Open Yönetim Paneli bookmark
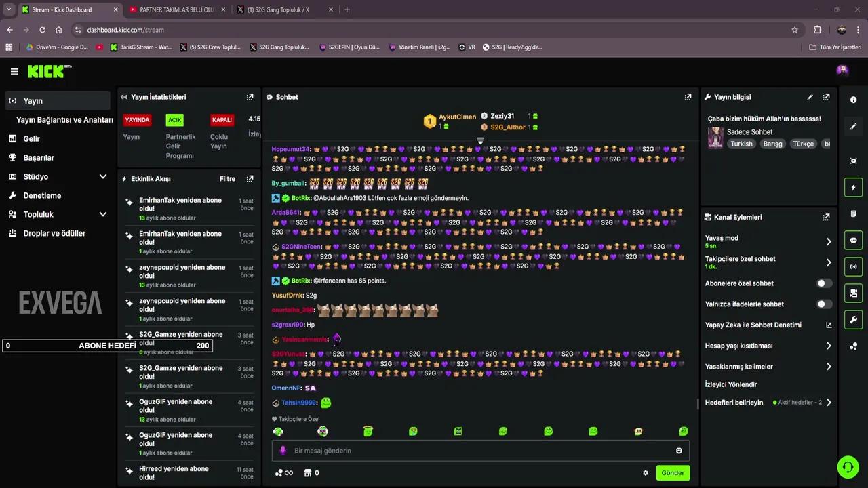Viewport: 868px width, 488px height. [420, 47]
